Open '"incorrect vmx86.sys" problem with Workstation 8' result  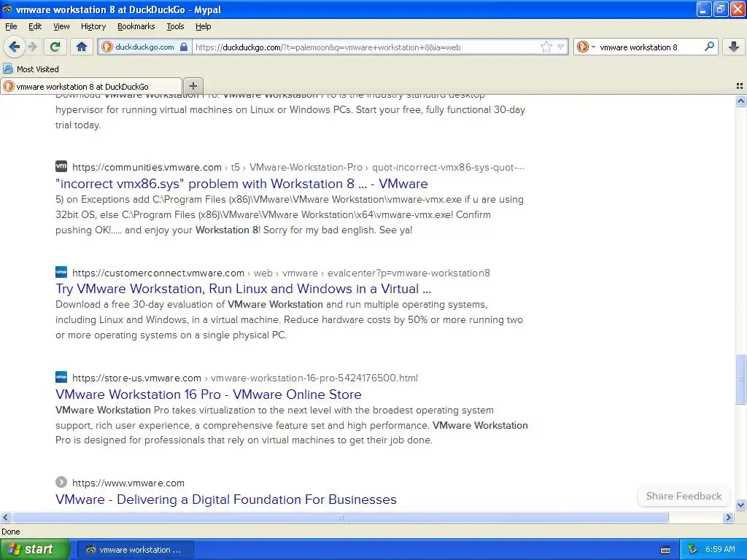point(241,184)
